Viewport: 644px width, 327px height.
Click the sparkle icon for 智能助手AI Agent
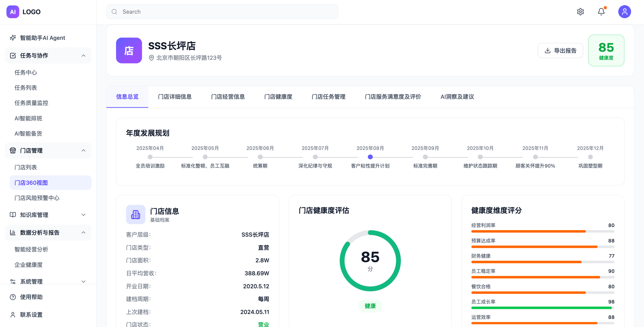click(x=13, y=38)
